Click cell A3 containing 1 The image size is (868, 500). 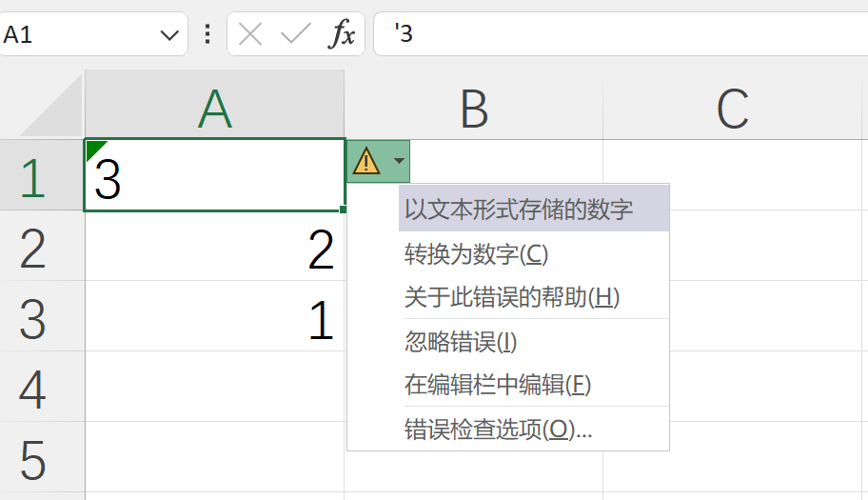tap(215, 320)
